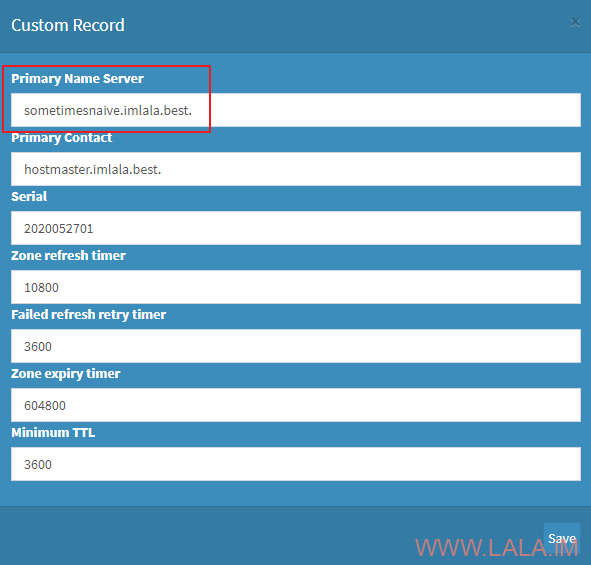Select the Serial label text
This screenshot has width=591, height=565.
pos(29,196)
